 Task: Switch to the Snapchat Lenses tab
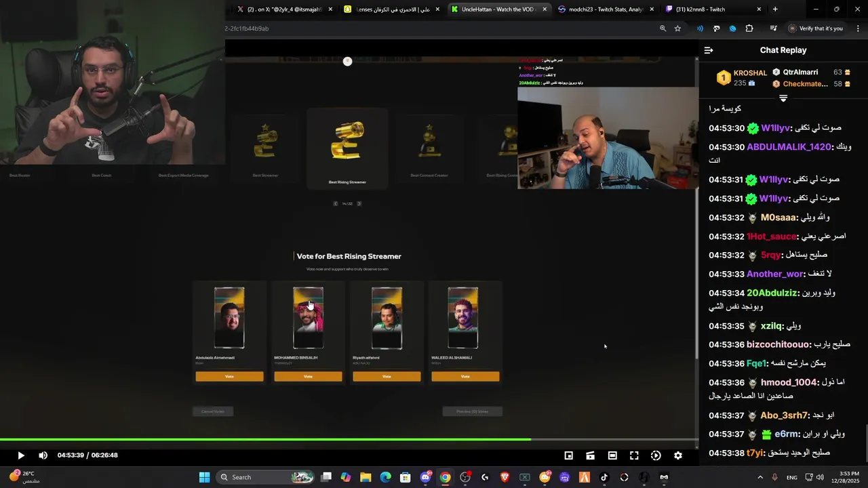click(x=392, y=9)
